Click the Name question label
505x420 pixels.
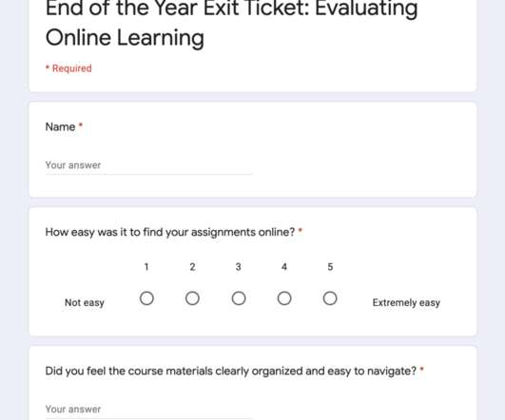tap(60, 126)
